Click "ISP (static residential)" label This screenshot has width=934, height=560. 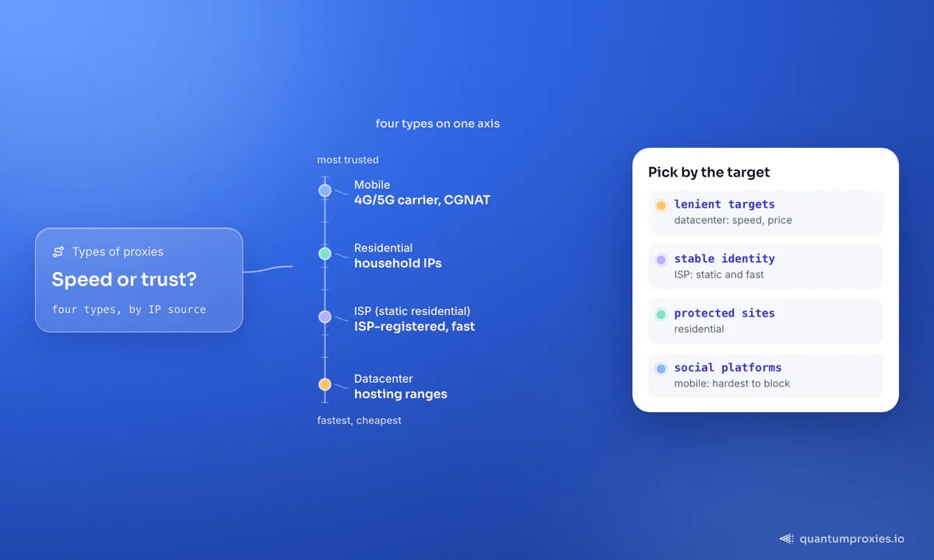[x=413, y=312]
